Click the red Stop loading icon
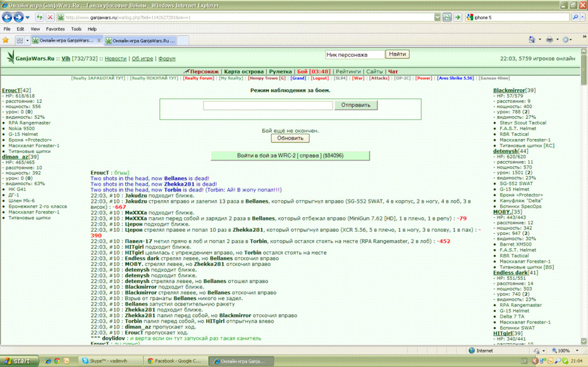The image size is (588, 367). click(x=50, y=17)
